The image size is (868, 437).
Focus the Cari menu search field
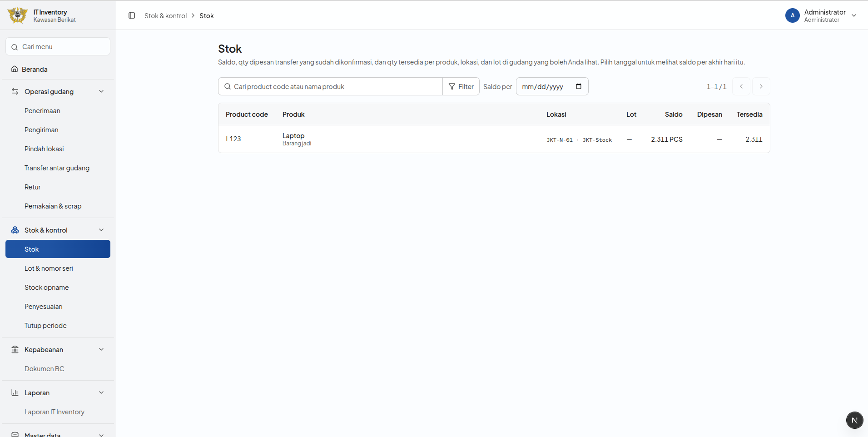pyautogui.click(x=58, y=47)
